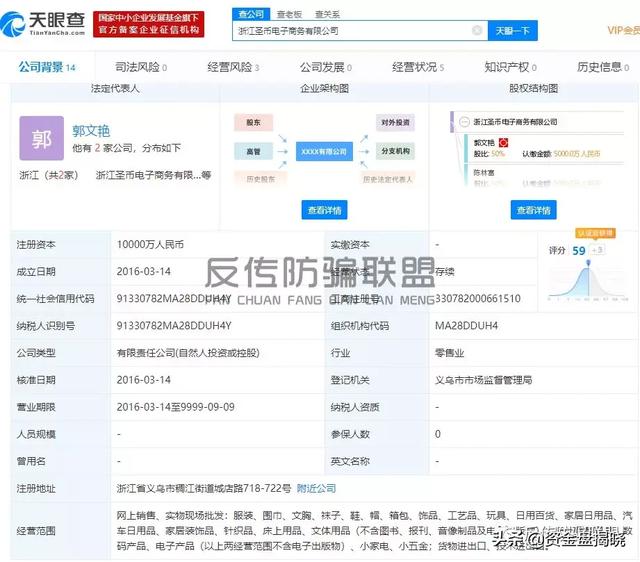Open the 司法风险 tab
This screenshot has height=562, width=640.
(141, 67)
